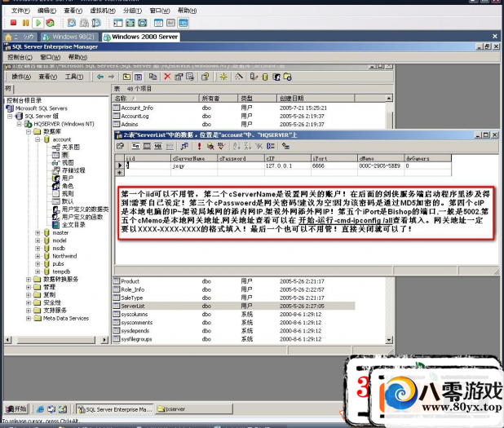Show the diagram pane icon in ServerList toolbar
504x428 pixels.
[x=135, y=146]
